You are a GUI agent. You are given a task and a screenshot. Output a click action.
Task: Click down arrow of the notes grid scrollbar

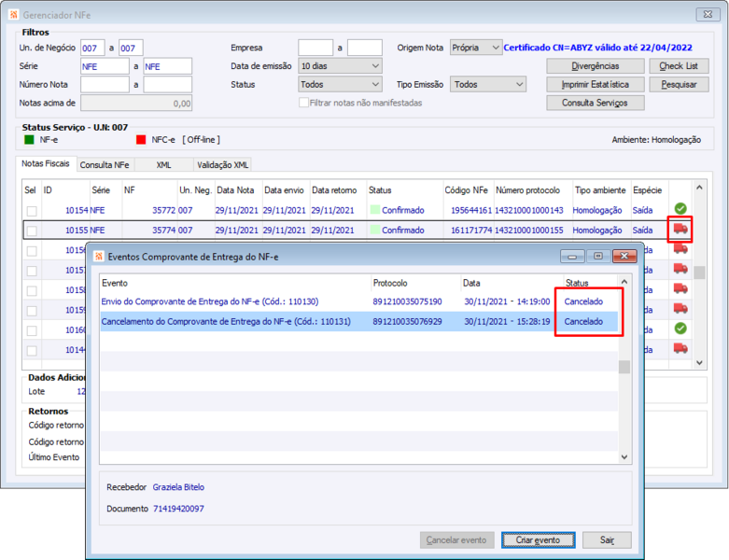click(699, 363)
